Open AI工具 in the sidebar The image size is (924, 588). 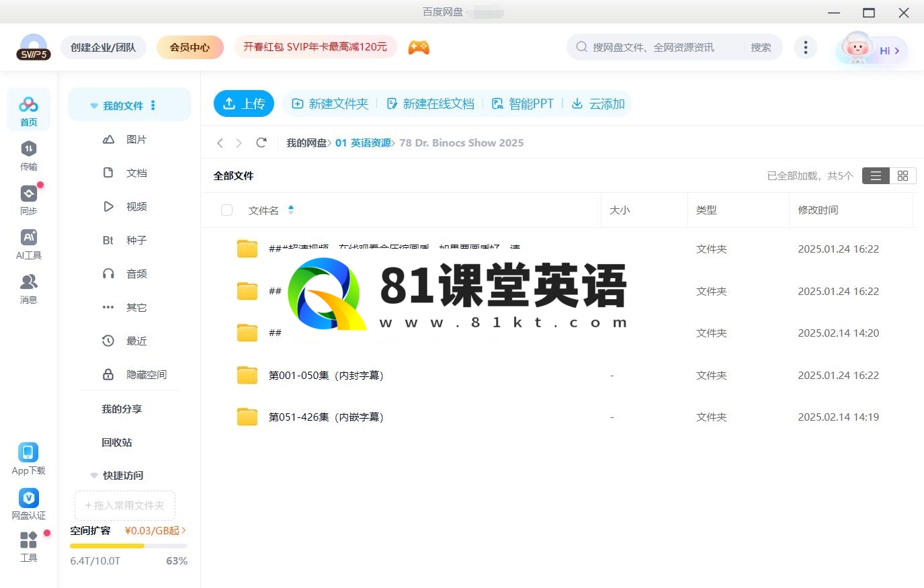pos(28,244)
